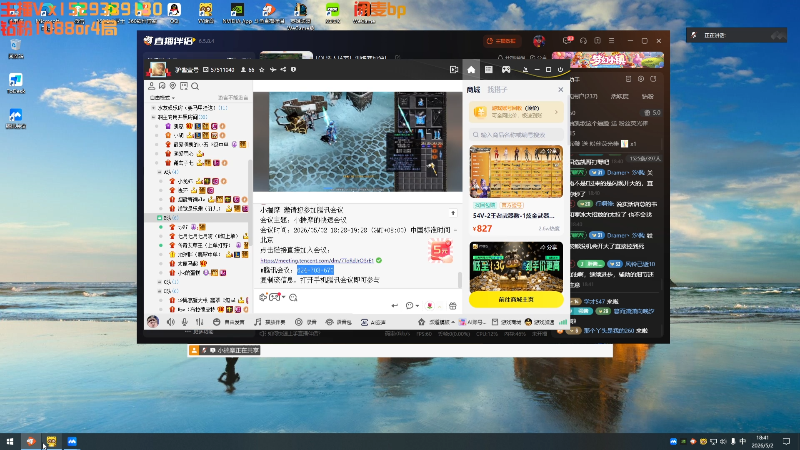
Task: Open the emoji face icon in chat toolbar
Action: coord(293,297)
